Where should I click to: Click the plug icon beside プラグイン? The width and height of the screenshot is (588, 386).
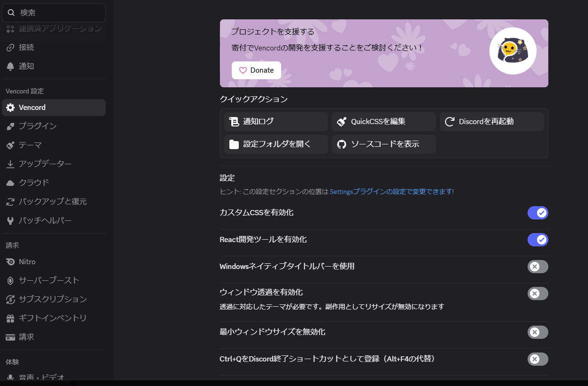tap(10, 126)
